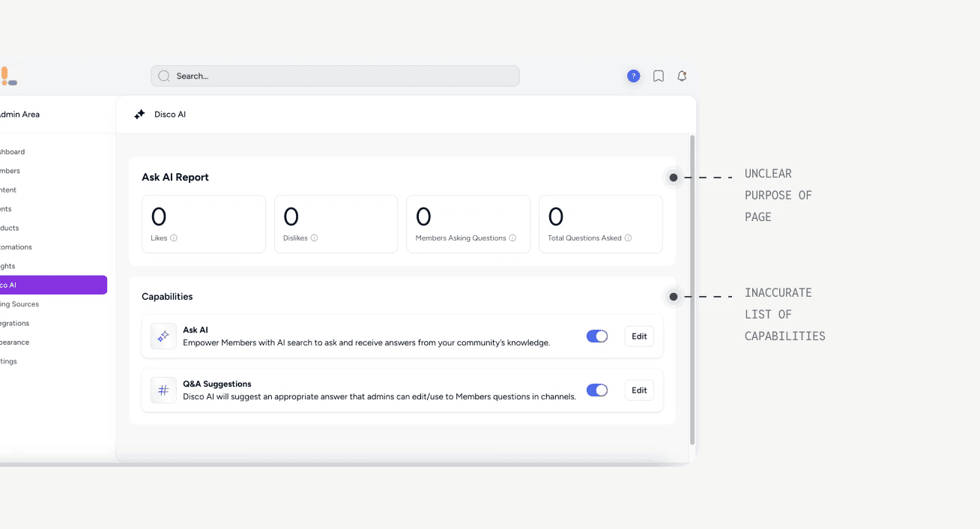
Task: Select the highlighted Disco AI sidebar item
Action: [52, 285]
